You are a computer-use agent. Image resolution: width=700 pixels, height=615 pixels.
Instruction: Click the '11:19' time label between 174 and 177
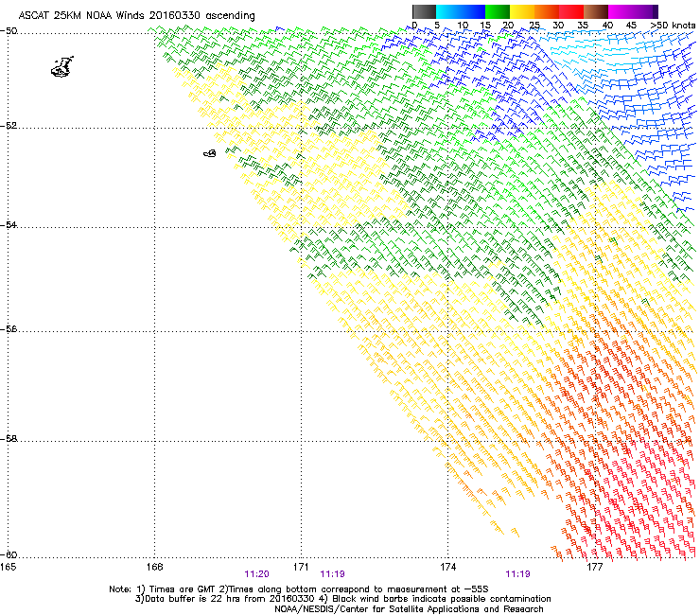click(x=517, y=574)
